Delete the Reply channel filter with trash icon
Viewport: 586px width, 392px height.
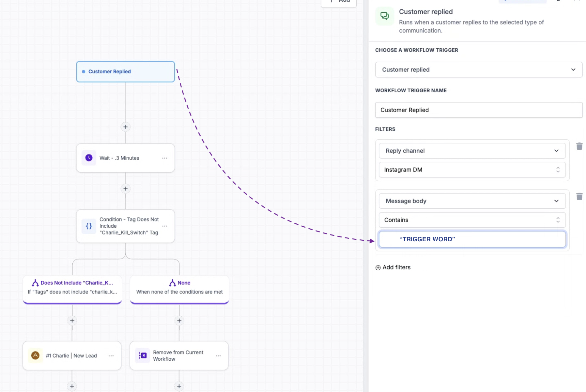click(x=579, y=146)
